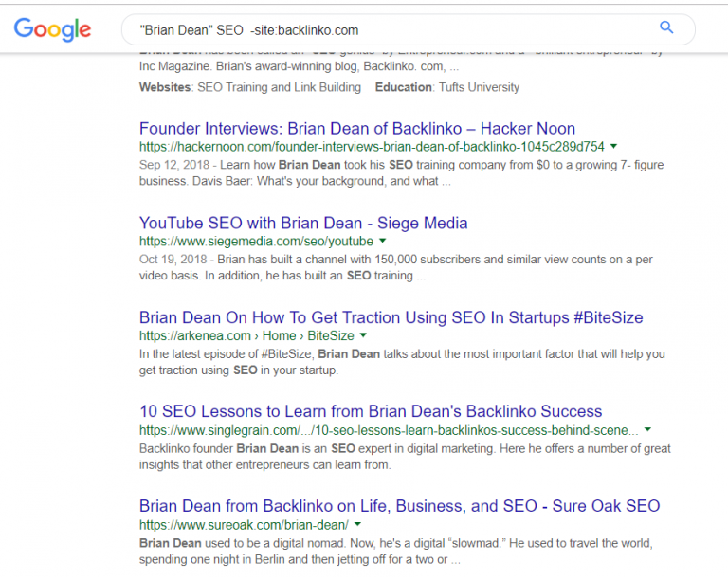Expand dropdown arrow beside singlegrain.com URL
Viewport: 728px width, 577px height.
(647, 430)
